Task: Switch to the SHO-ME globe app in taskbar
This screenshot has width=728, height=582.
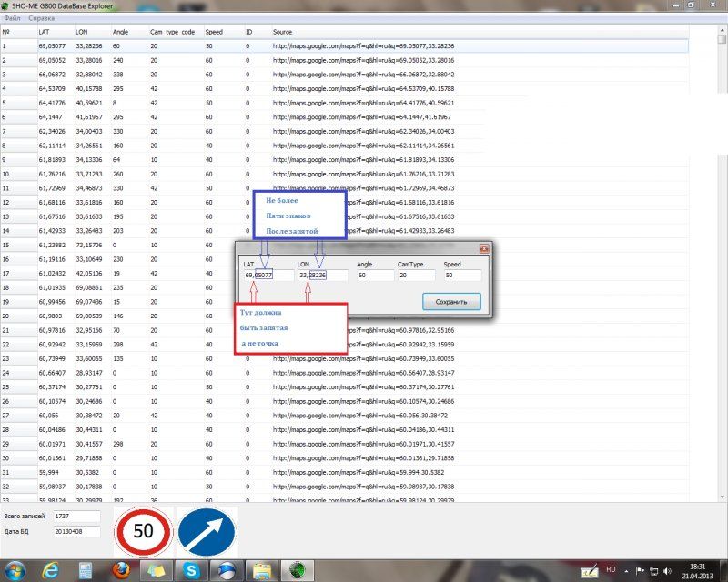Action: click(297, 570)
